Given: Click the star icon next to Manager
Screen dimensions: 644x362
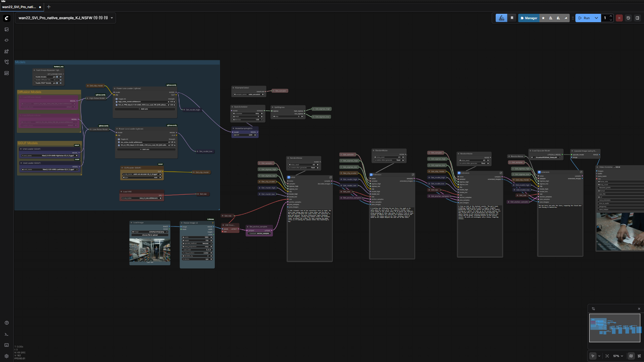Looking at the screenshot, I should (x=543, y=18).
